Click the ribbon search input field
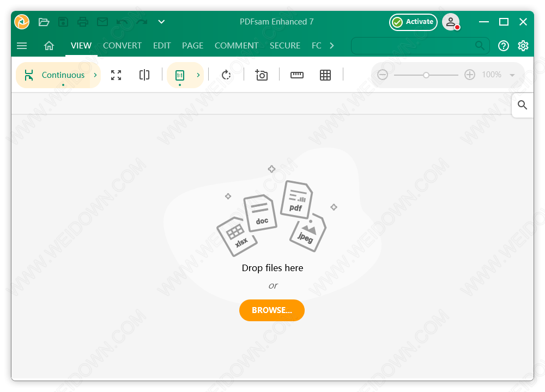Viewport: 545px width, 392px height. pyautogui.click(x=420, y=46)
